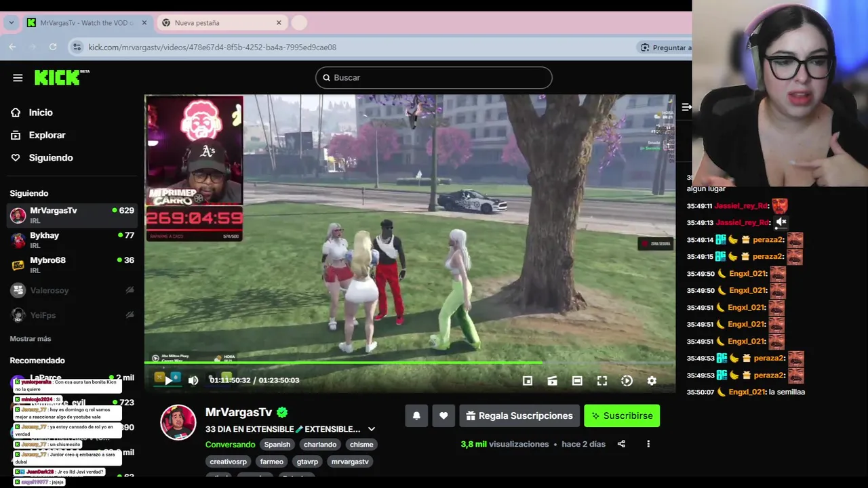
Task: Open the offline channel YeiFps
Action: point(72,315)
